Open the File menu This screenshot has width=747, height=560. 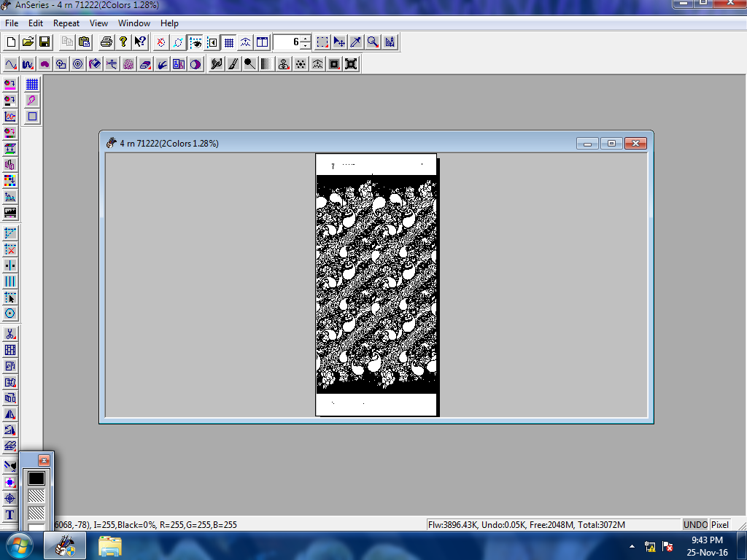coord(12,23)
